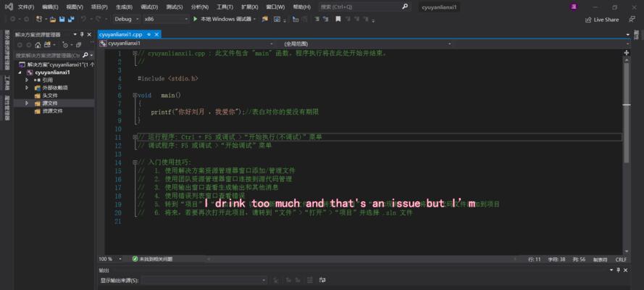Click the collapse all icon in Solution Explorer
Viewport: 644px width, 290px height.
(x=78, y=45)
